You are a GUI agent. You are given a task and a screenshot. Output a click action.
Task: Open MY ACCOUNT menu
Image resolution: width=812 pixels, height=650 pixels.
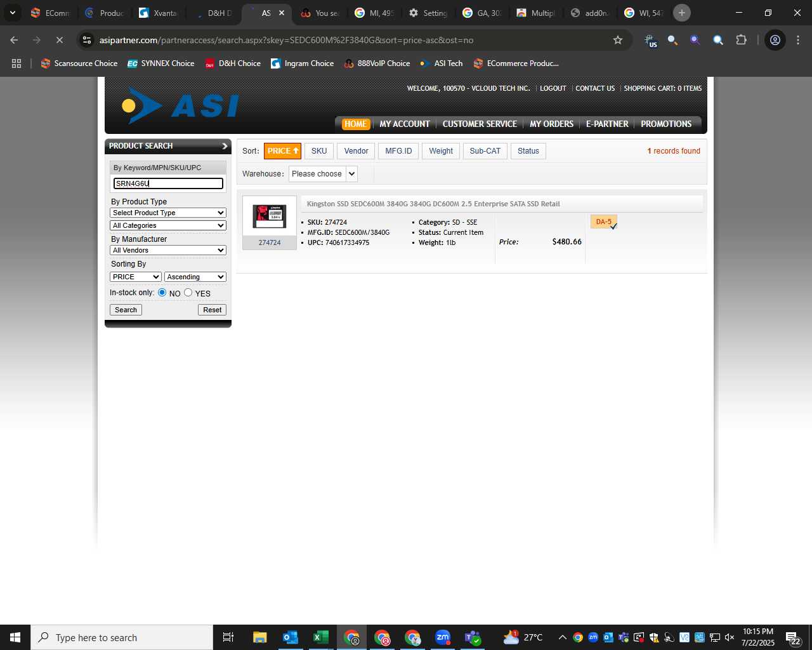coord(405,124)
